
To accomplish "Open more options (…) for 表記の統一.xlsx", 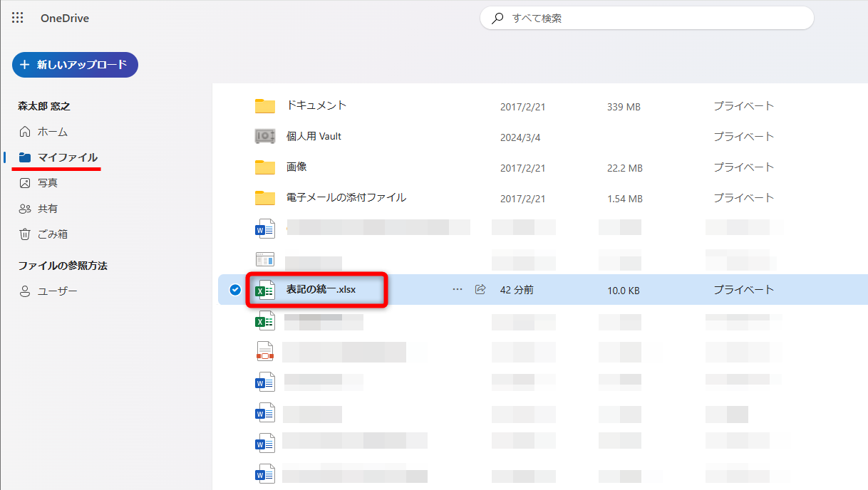I will pos(457,289).
